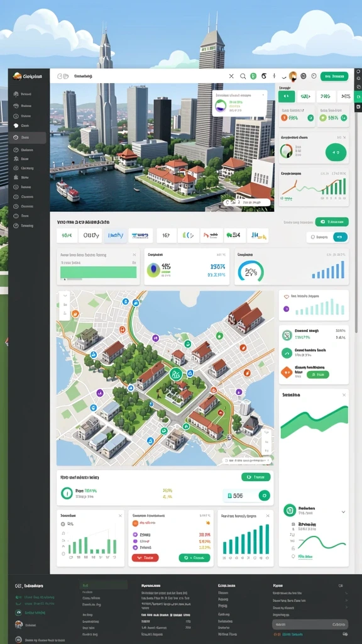Click the green pin marker at map center
The image size is (362, 644).
pos(176,374)
